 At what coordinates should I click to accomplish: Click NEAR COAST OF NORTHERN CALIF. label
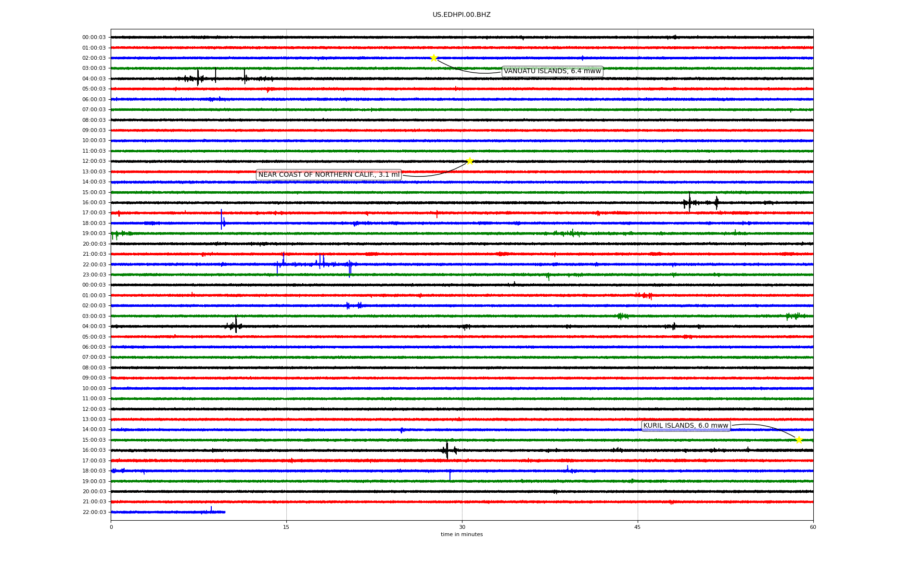click(329, 174)
